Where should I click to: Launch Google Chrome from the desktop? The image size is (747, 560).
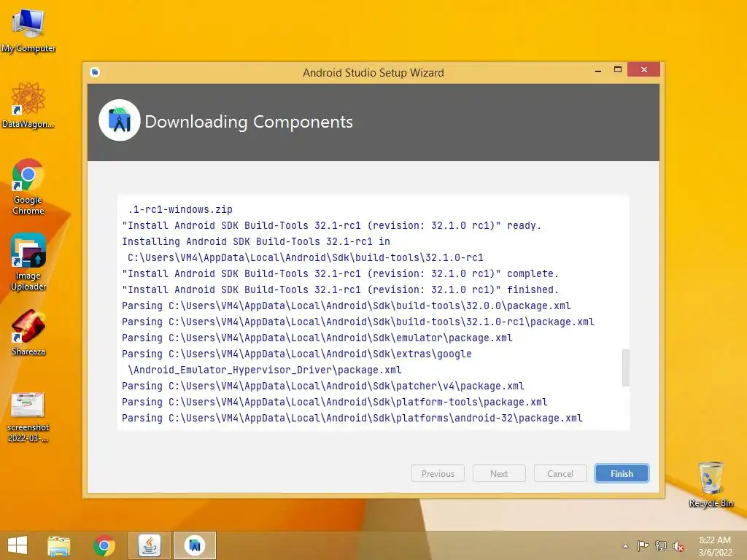pyautogui.click(x=28, y=187)
